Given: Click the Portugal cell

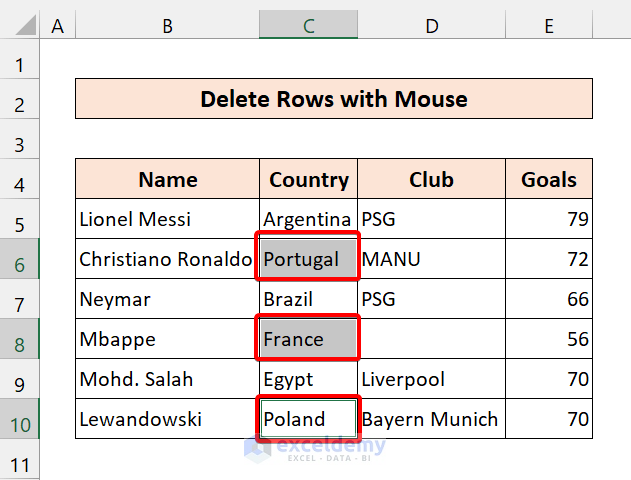Looking at the screenshot, I should pyautogui.click(x=308, y=260).
